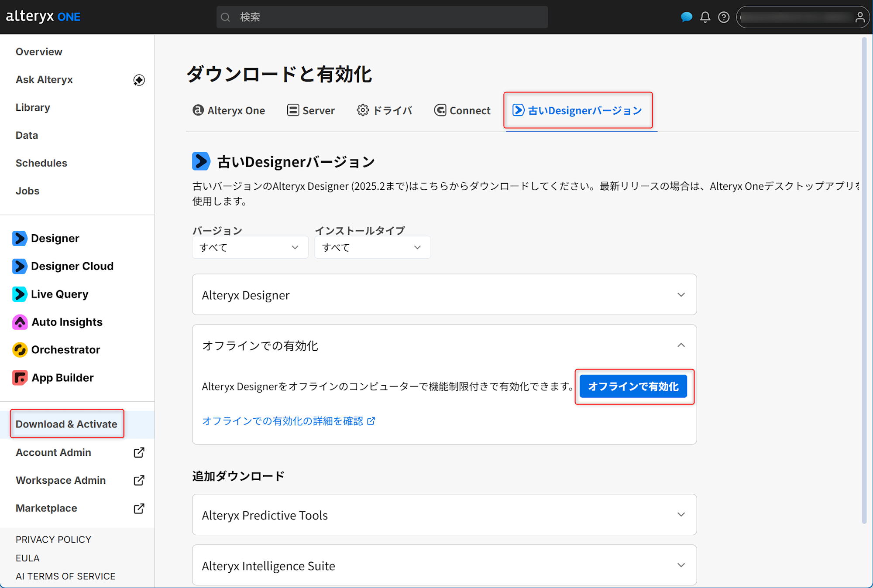This screenshot has height=588, width=873.
Task: Switch to the Alteryx One tab
Action: (x=229, y=110)
